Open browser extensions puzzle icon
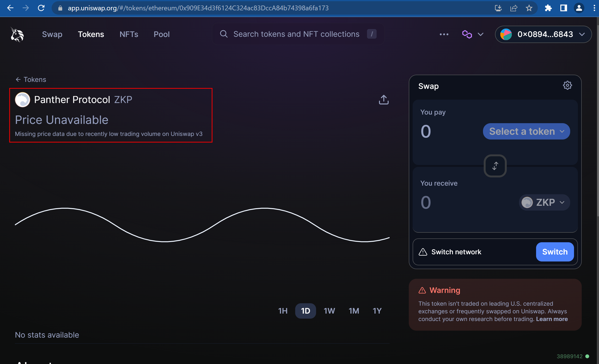599x364 pixels. pos(548,8)
